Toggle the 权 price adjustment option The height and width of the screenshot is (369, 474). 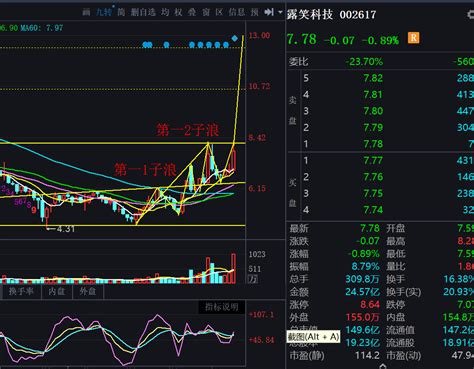tap(178, 12)
